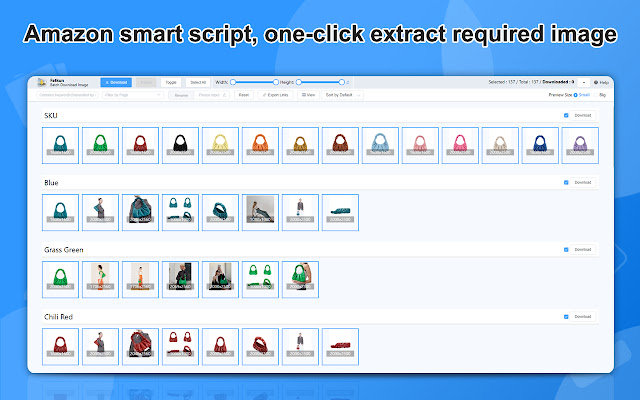Screen dimensions: 640x400
Task: Select the yellow bag thumbnail in SKU row
Action: [x=220, y=145]
